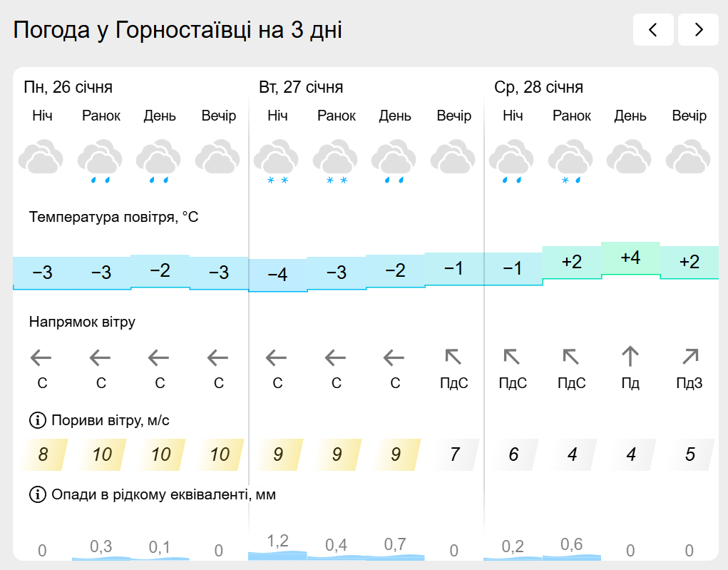
Task: Click Monday night wind gust value 8
Action: coord(43,454)
